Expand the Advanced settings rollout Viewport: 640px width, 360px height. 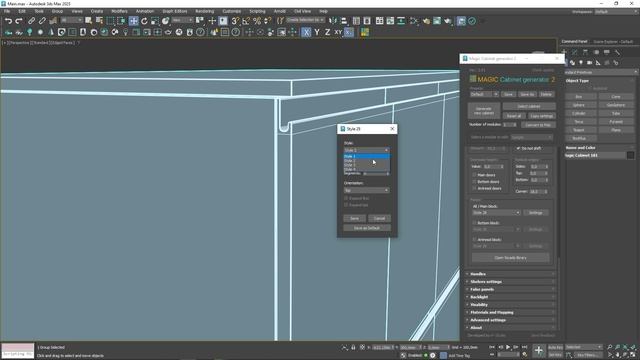[x=511, y=320]
